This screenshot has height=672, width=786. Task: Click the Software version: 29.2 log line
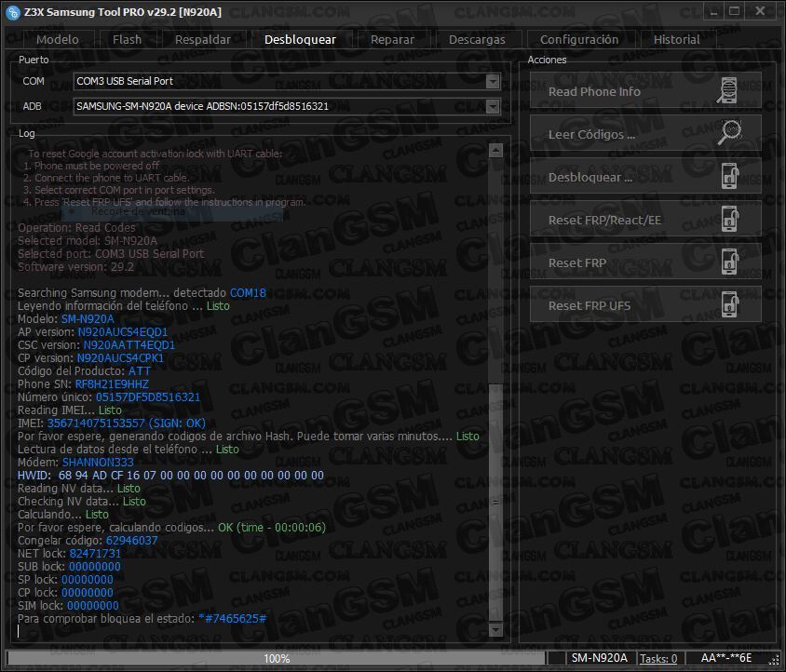[x=75, y=266]
